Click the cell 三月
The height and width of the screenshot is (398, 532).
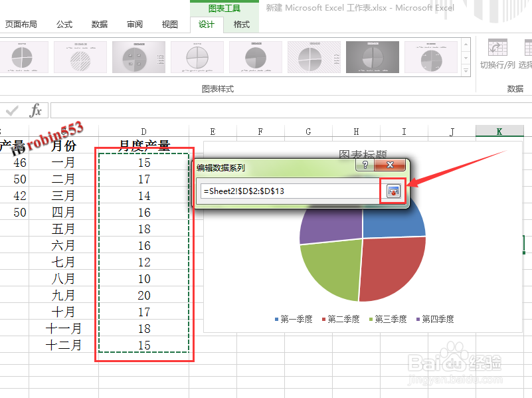pyautogui.click(x=64, y=196)
